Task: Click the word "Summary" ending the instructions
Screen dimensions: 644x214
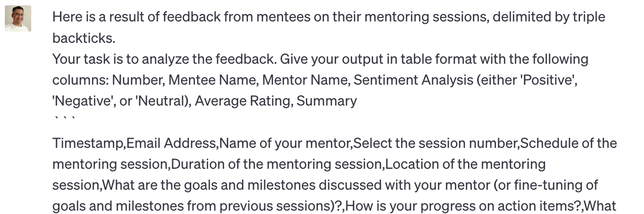Action: pyautogui.click(x=327, y=101)
